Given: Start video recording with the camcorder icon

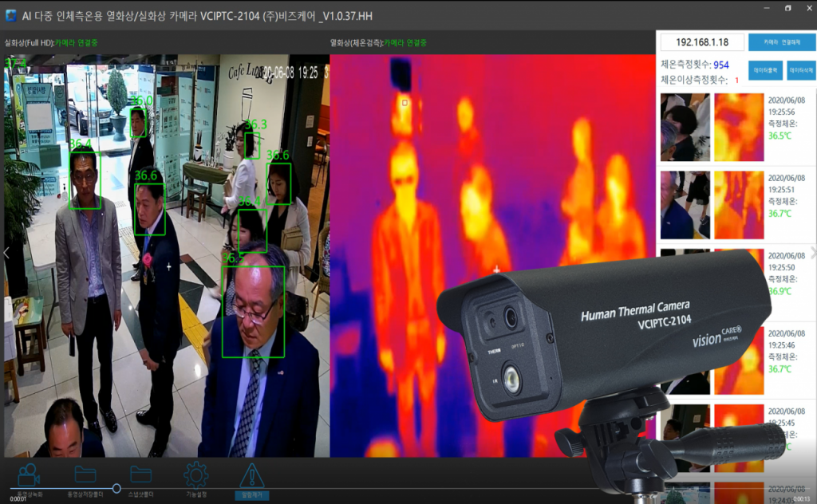Looking at the screenshot, I should (x=29, y=474).
